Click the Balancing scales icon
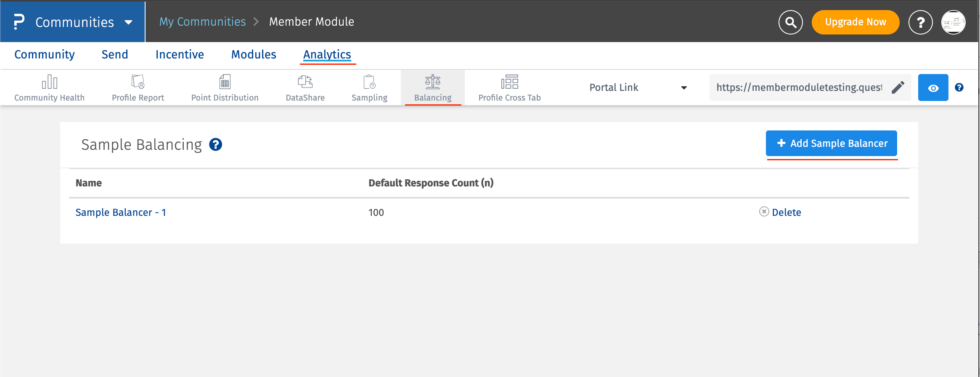The height and width of the screenshot is (377, 980). tap(432, 82)
